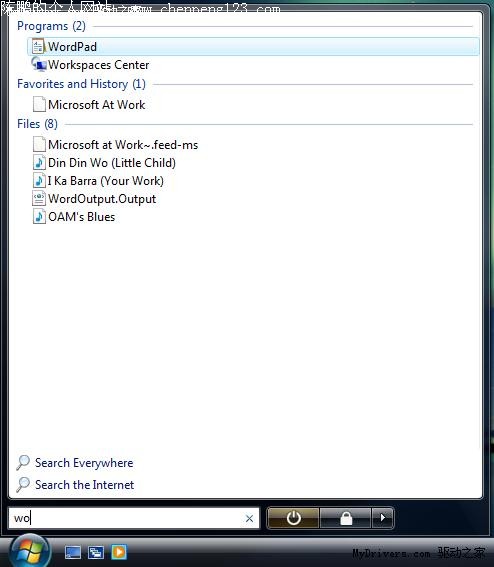Click the Workspaces Center monitor icon
This screenshot has height=567, width=494.
[x=39, y=64]
